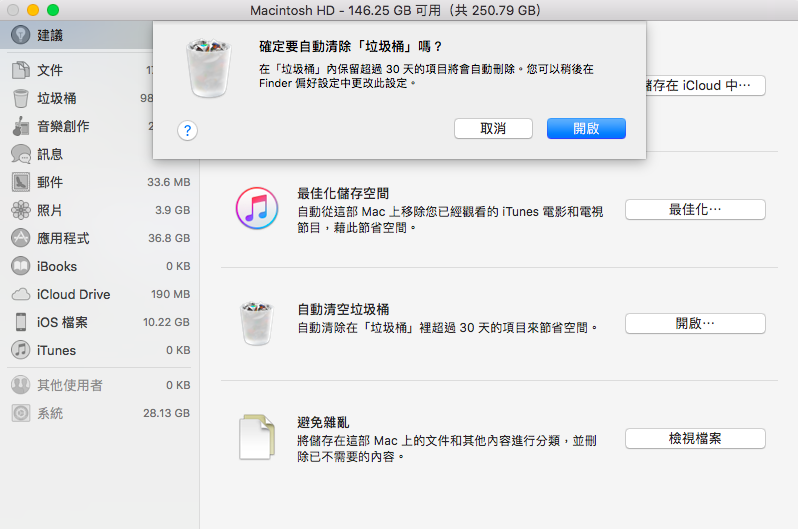Click 取消 to cancel the dialog

coord(493,128)
